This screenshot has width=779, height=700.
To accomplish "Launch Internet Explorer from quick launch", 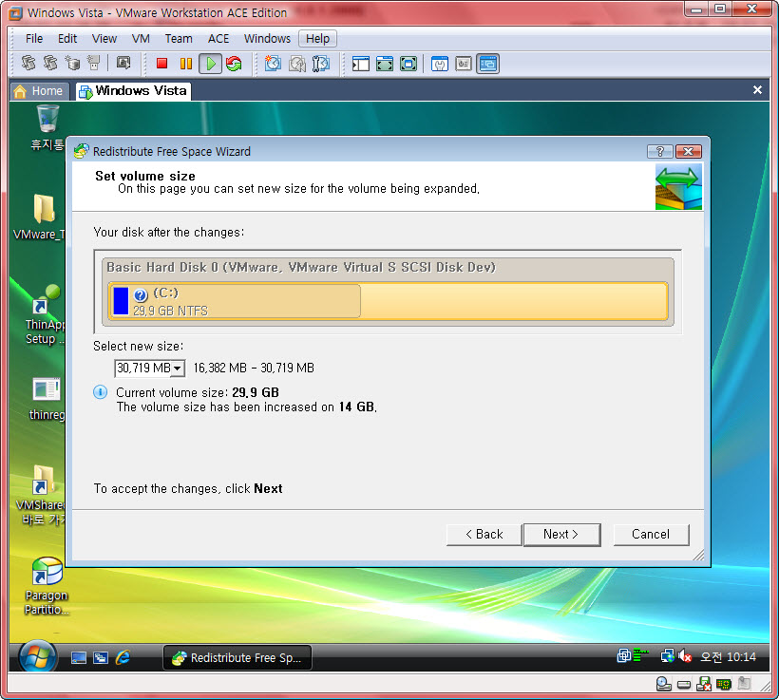I will tap(123, 658).
